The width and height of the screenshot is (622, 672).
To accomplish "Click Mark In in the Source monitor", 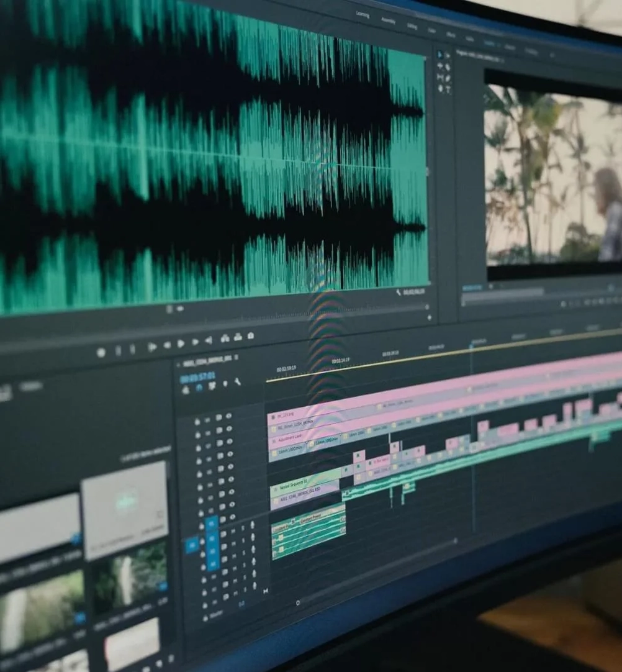I will click(118, 351).
